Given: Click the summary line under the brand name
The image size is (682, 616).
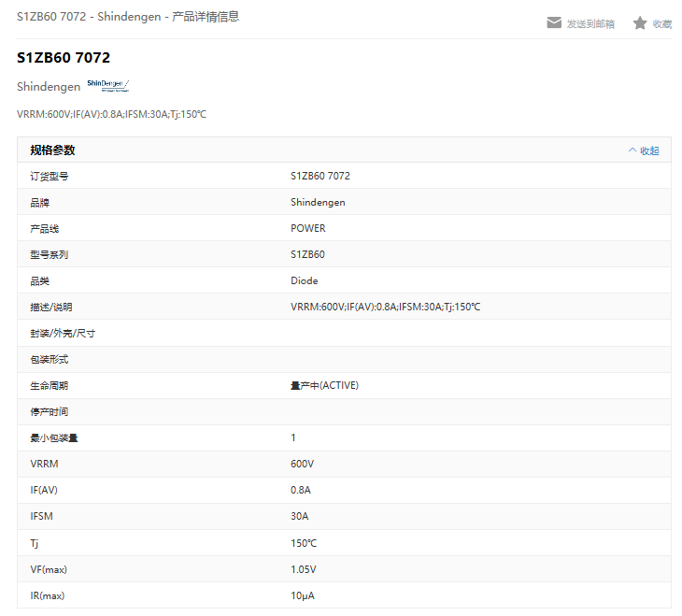Looking at the screenshot, I should (111, 114).
